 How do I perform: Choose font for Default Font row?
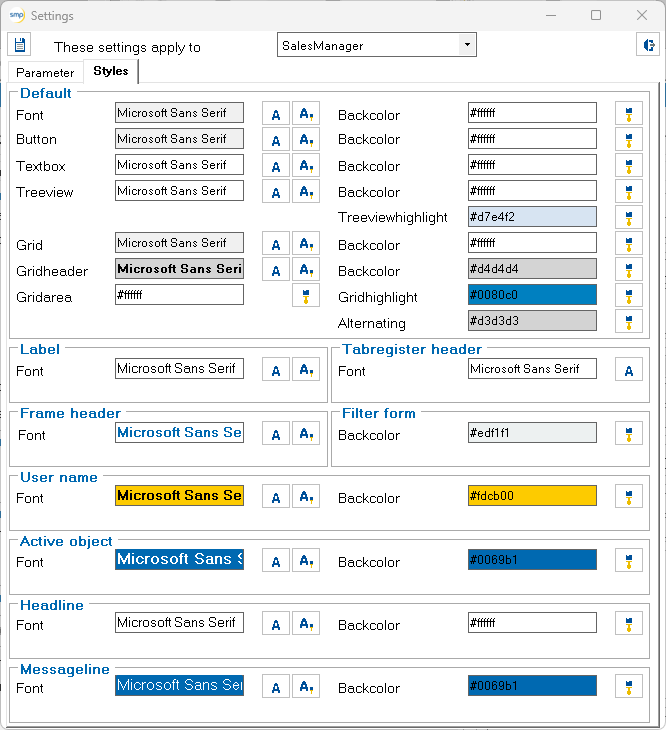[x=276, y=114]
